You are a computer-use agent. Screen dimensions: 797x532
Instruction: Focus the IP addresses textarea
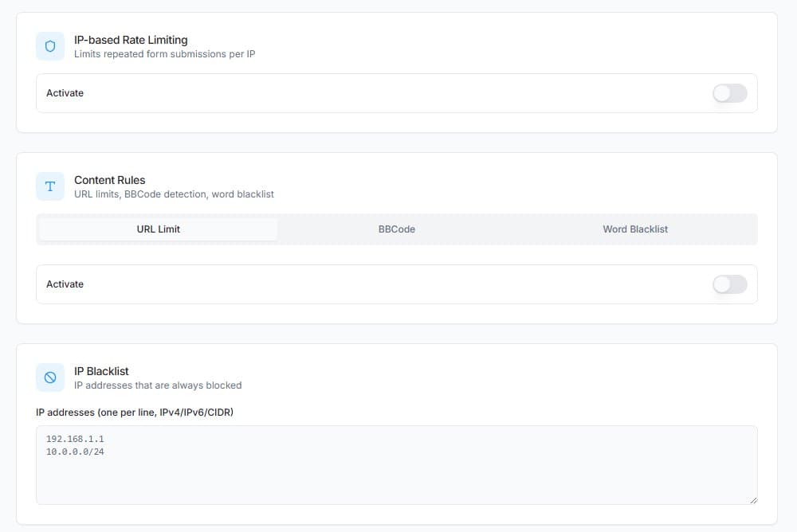coord(397,465)
